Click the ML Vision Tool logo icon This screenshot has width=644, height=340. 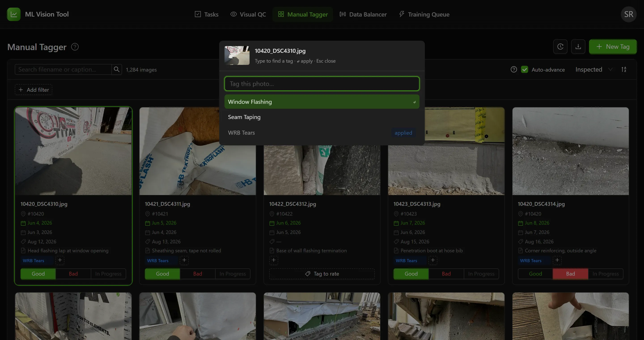[14, 14]
